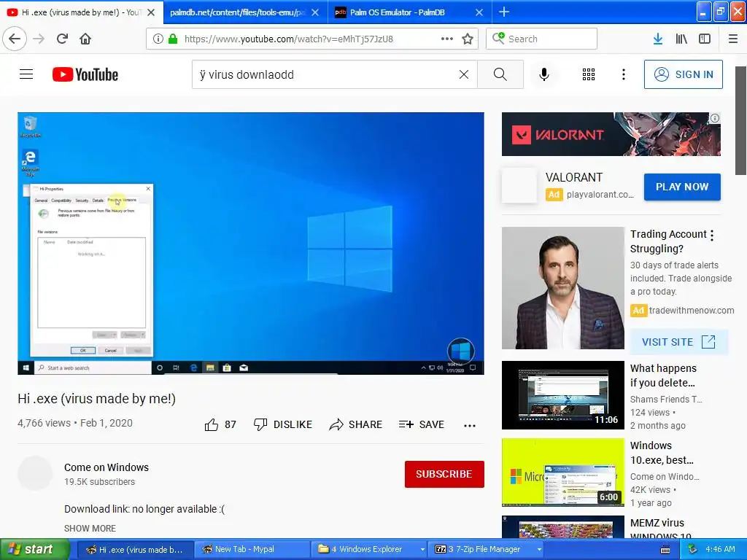Screen dimensions: 747x560
Task: Open Trading Account ad options menu
Action: 712,236
